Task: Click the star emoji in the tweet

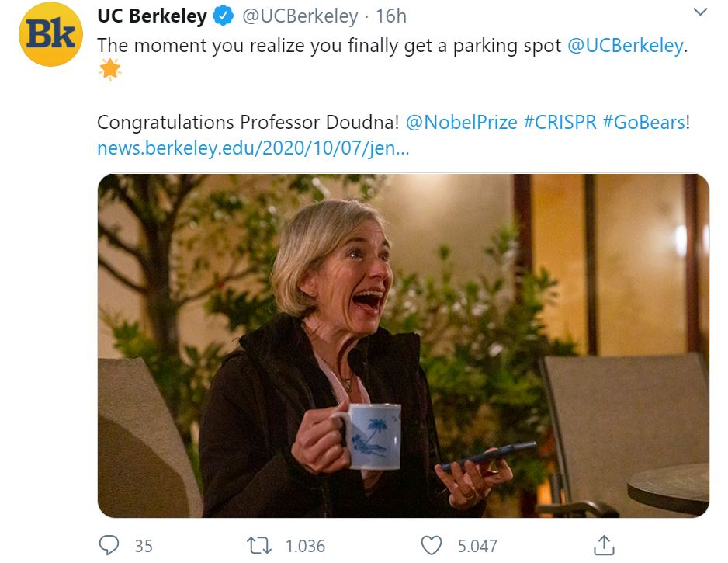Action: pyautogui.click(x=109, y=71)
